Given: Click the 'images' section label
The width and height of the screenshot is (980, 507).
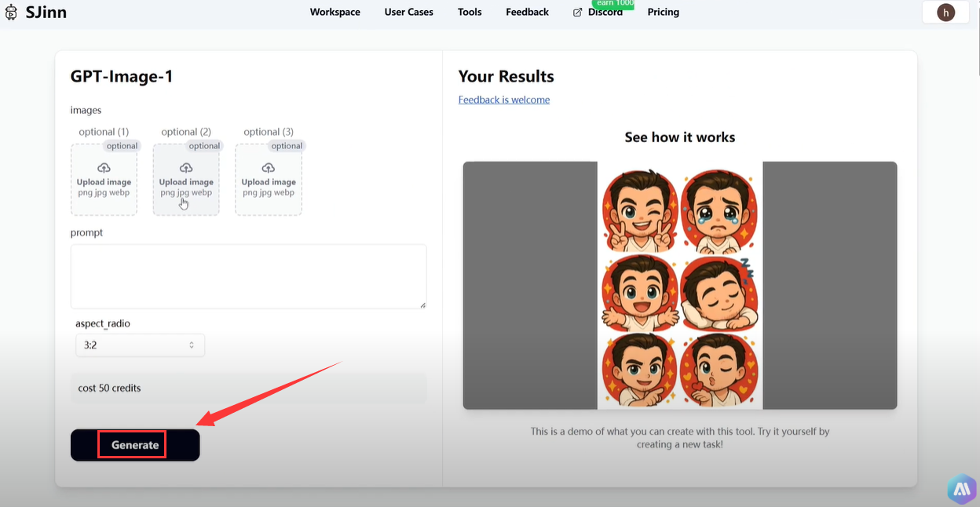Looking at the screenshot, I should coord(86,111).
